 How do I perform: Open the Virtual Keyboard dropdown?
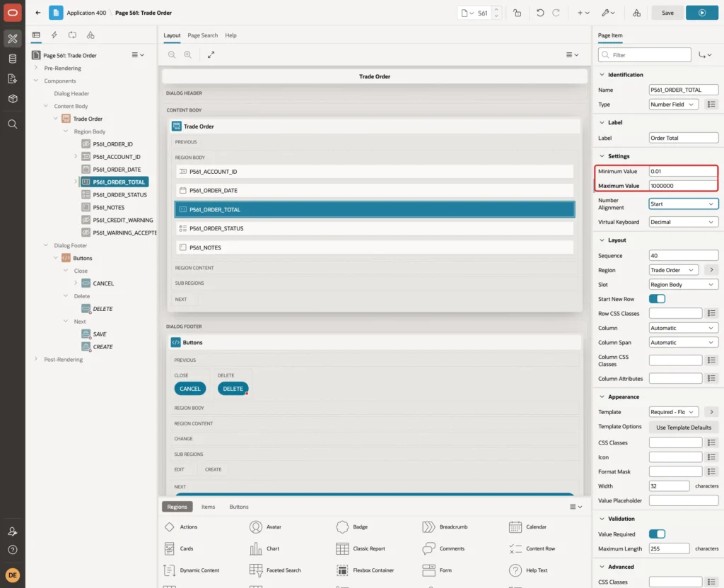pyautogui.click(x=684, y=222)
